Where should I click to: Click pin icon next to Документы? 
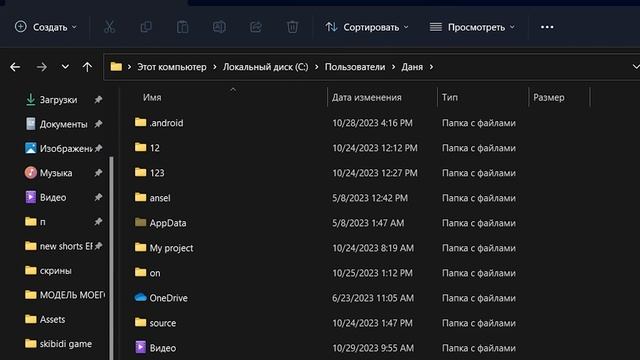coord(98,124)
